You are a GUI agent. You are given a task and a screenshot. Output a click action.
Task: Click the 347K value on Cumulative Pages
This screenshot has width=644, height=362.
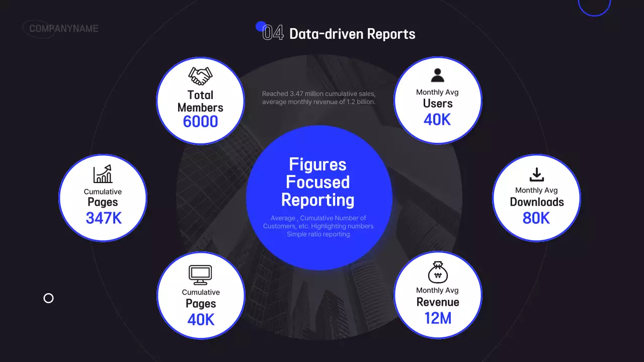tap(103, 218)
